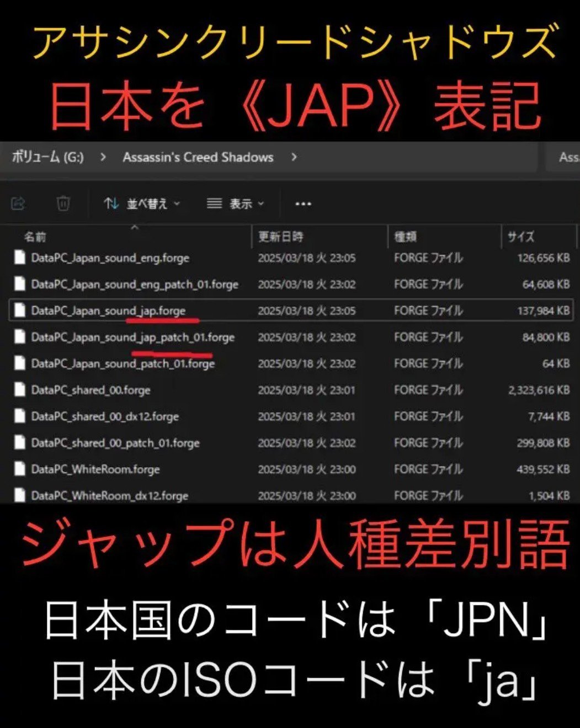The image size is (580, 728).
Task: Select file DataPC_shared_00.forge
Action: pos(91,390)
